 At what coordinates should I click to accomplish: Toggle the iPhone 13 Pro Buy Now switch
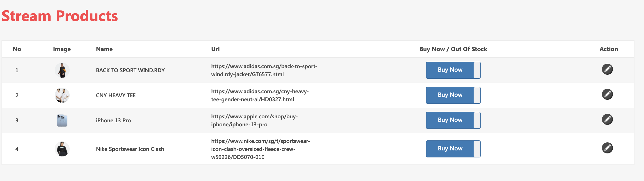click(x=453, y=120)
